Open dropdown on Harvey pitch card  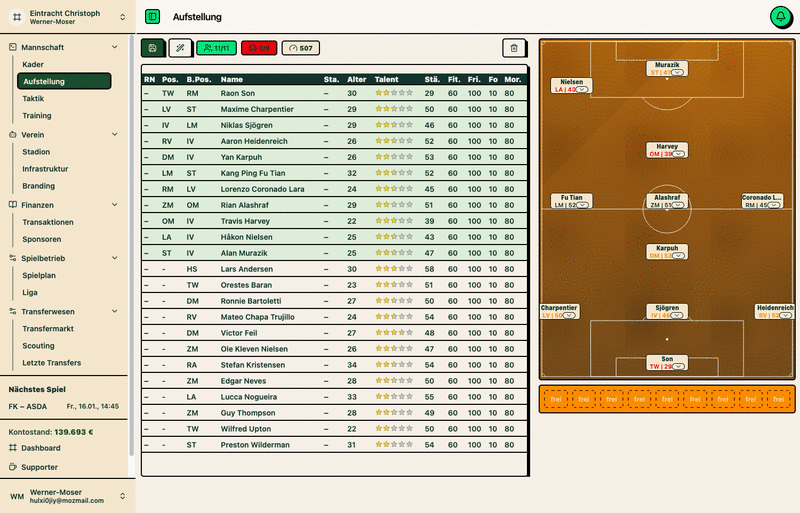coord(678,154)
